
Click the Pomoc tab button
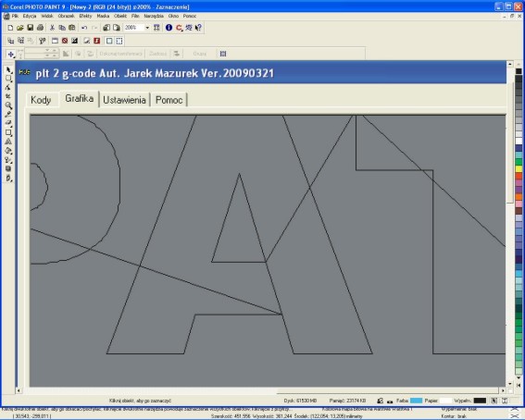[x=169, y=100]
